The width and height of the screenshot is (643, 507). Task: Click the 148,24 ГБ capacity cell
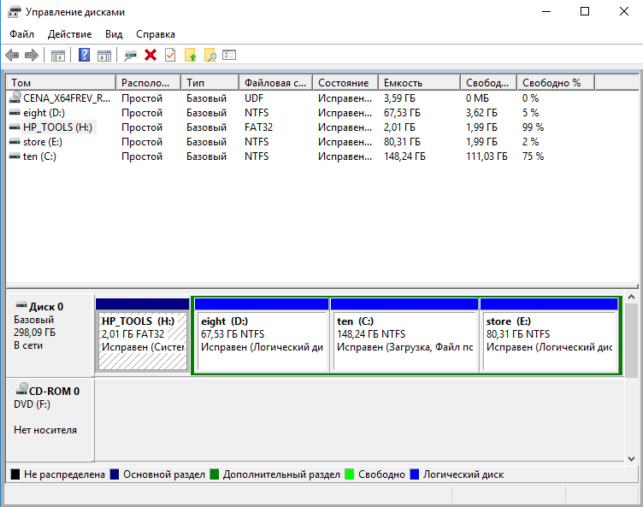tap(404, 156)
